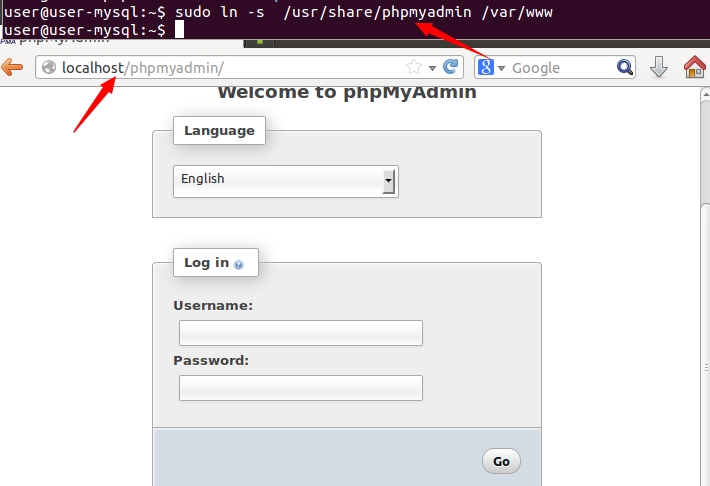The image size is (710, 486).
Task: Click the Language legend label
Action: 219,130
